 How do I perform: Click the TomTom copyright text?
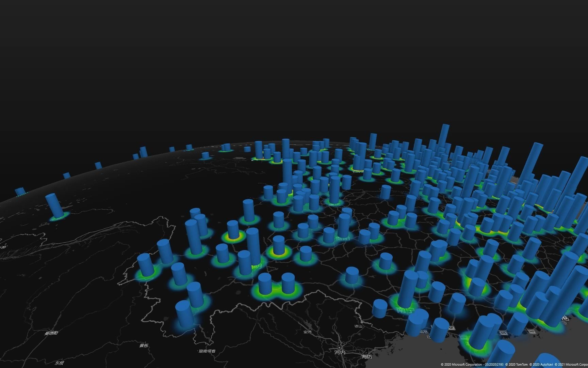pyautogui.click(x=517, y=365)
